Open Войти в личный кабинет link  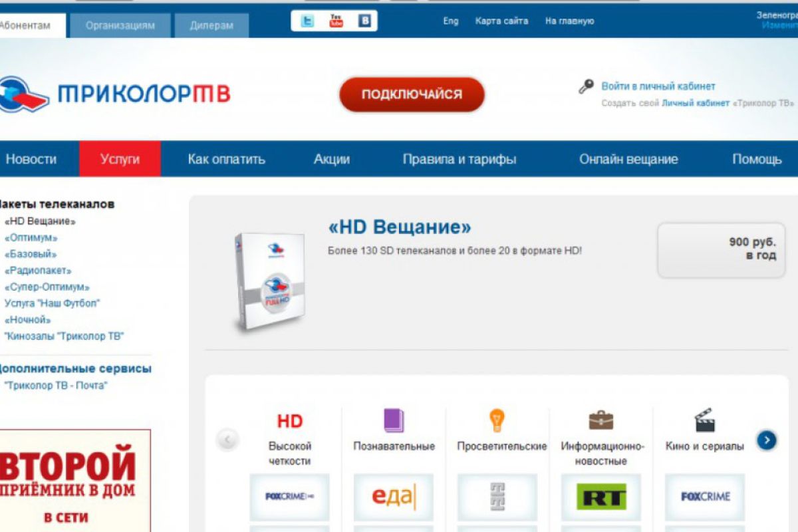point(658,86)
